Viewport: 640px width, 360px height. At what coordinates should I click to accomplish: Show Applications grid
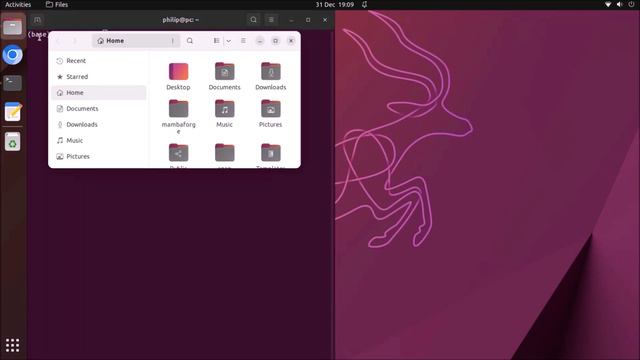pos(13,345)
